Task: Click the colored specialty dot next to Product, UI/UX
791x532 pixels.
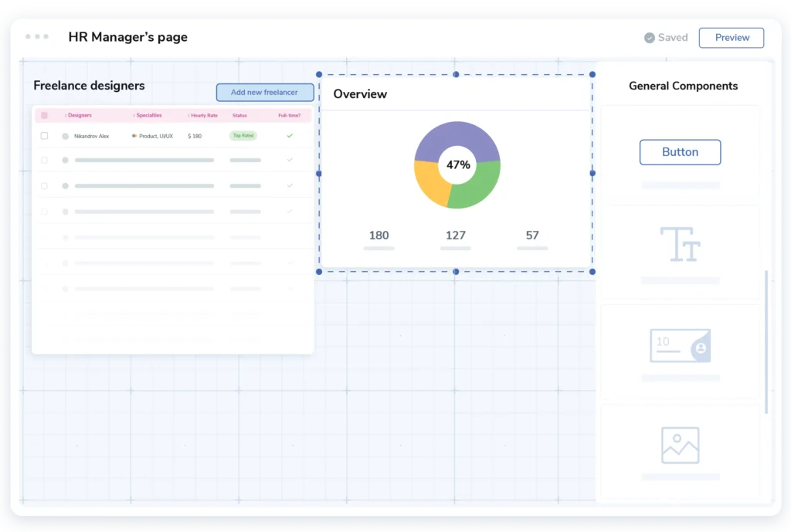Action: click(x=134, y=136)
